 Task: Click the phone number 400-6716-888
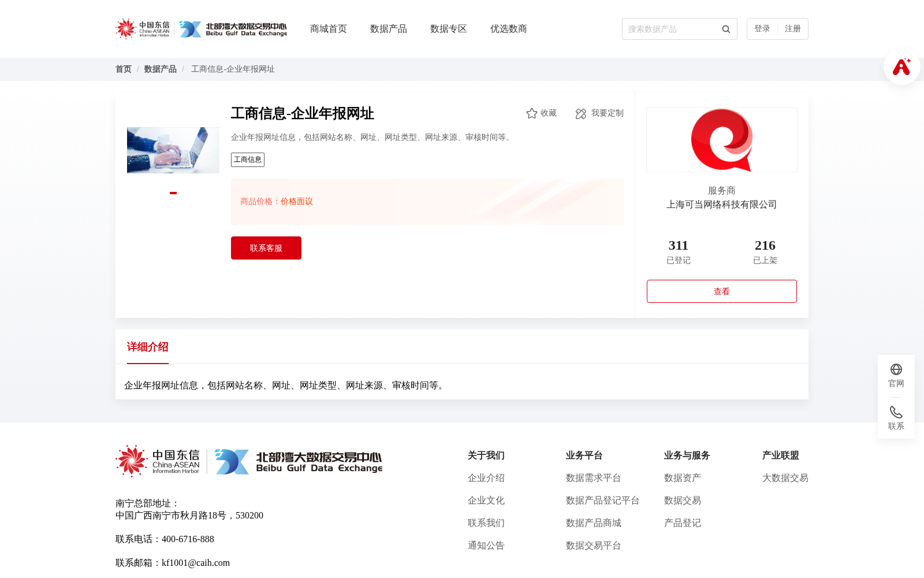(x=188, y=539)
